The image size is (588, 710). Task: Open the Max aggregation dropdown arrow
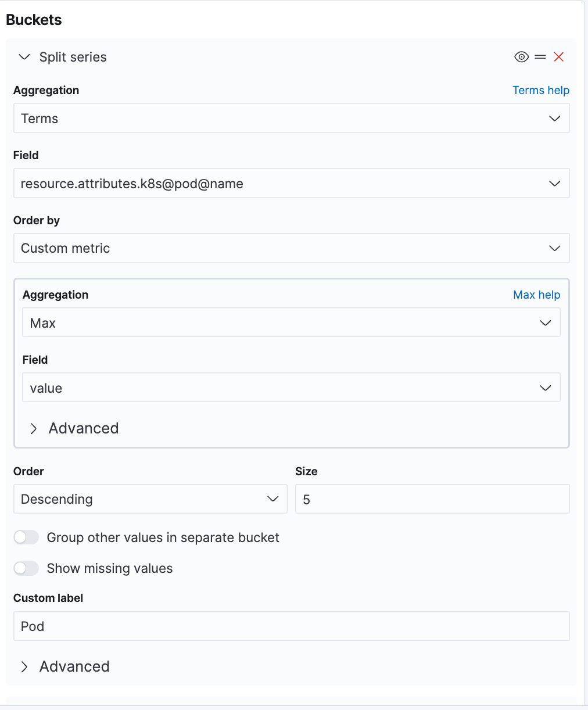[546, 322]
